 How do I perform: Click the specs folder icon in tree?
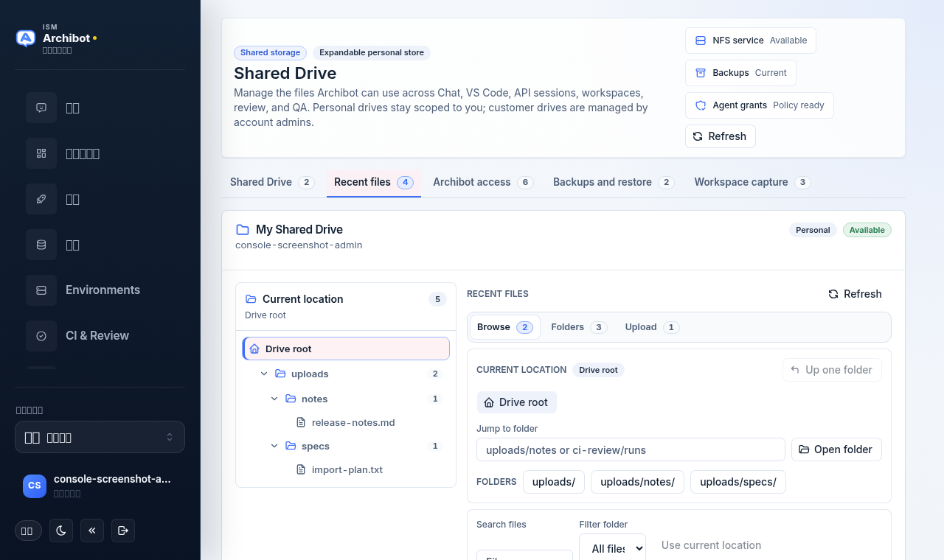[x=291, y=446]
